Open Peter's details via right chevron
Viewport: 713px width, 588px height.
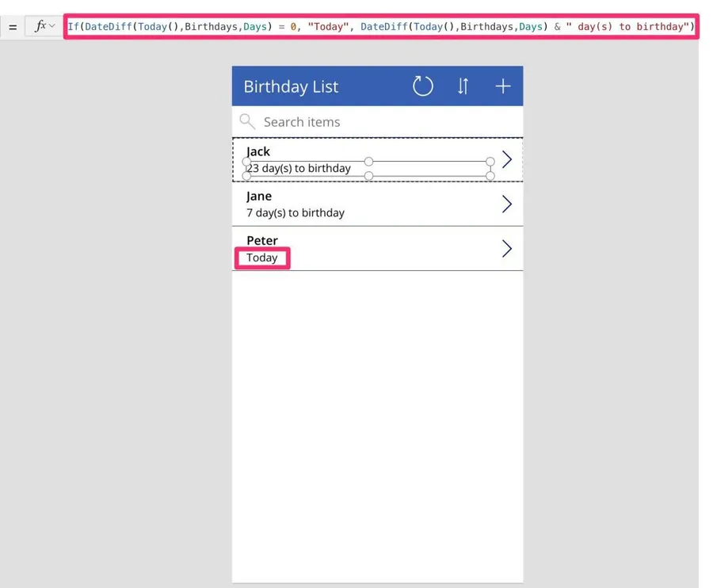(x=507, y=249)
